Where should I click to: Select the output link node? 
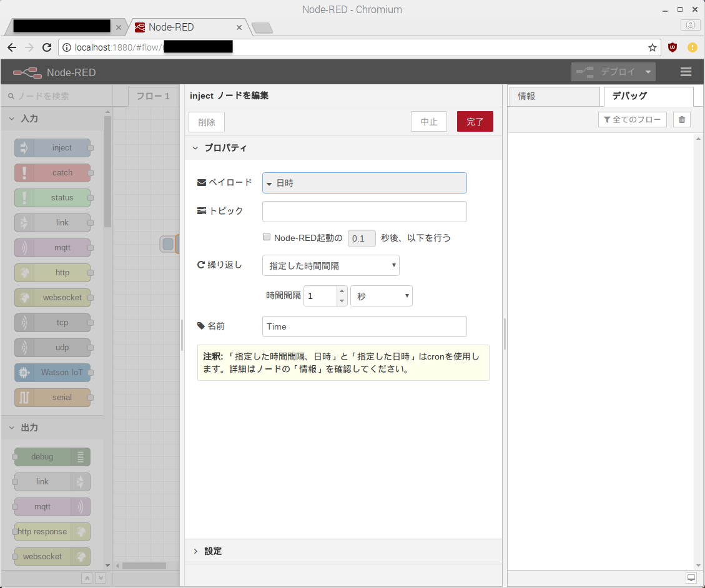(52, 482)
